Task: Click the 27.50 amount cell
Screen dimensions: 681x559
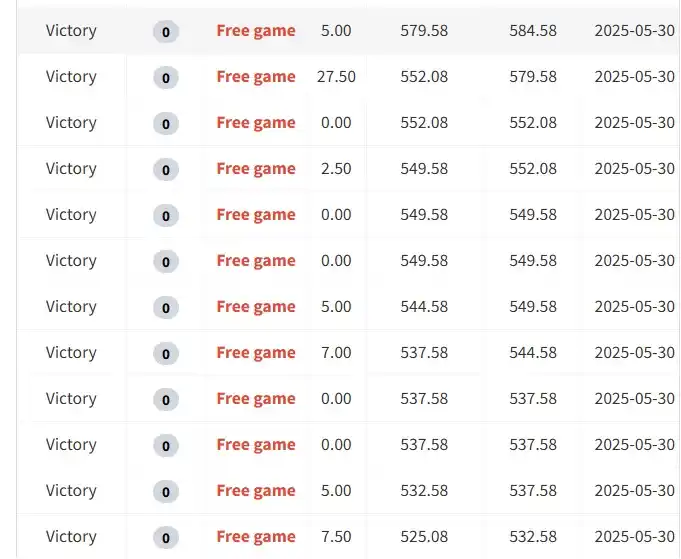Action: [x=336, y=77]
